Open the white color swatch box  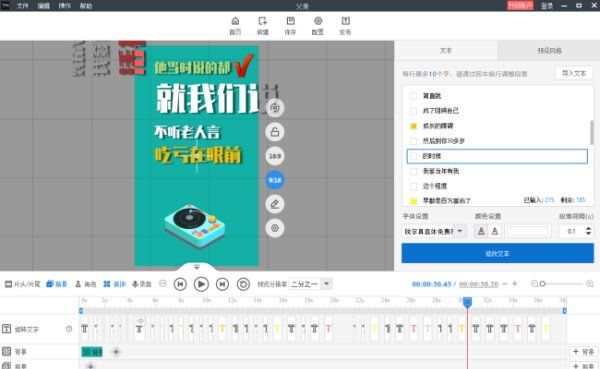pos(527,231)
